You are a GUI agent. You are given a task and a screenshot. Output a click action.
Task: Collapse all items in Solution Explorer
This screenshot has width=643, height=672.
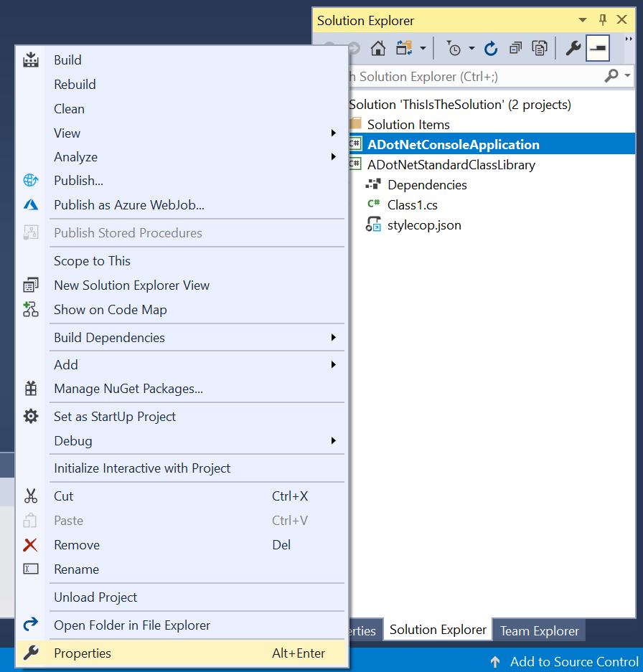515,48
